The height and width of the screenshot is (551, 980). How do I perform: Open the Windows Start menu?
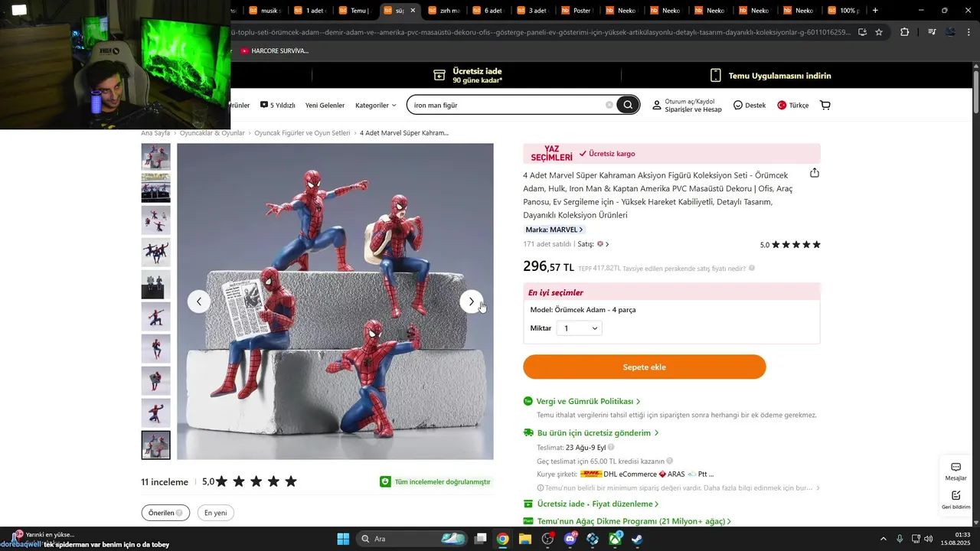click(343, 539)
